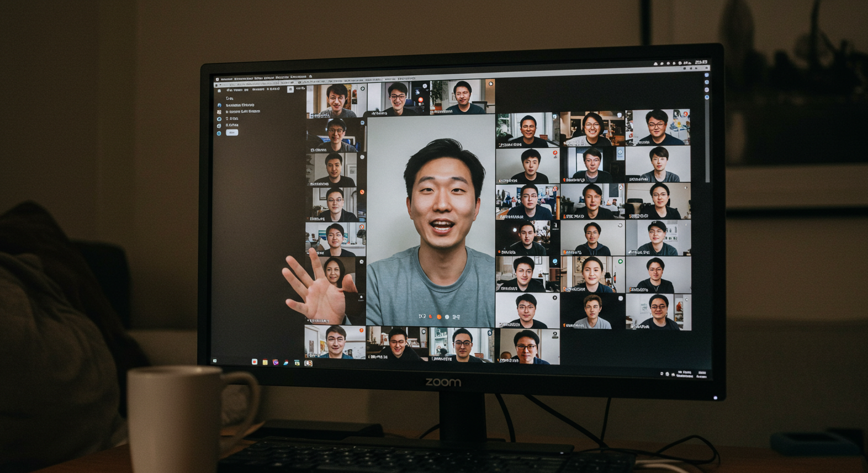Select the participant wearing a black cap
Viewport: 868px width, 473px height.
[x=658, y=238]
